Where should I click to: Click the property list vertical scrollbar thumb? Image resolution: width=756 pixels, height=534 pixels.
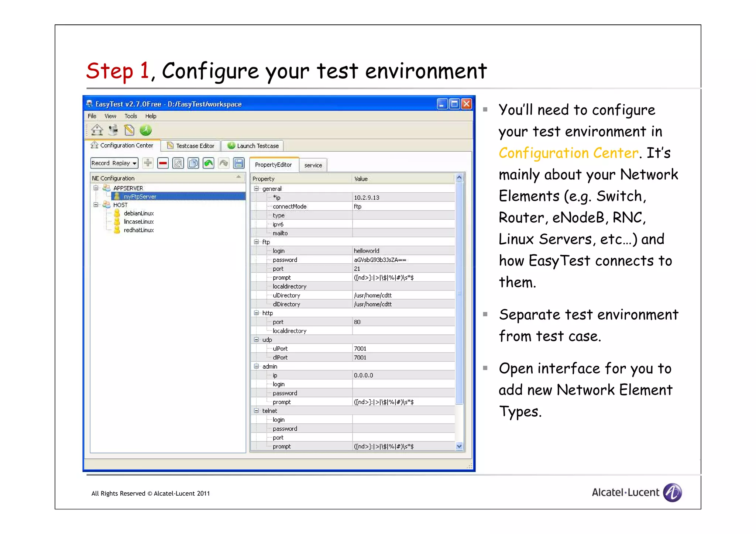tap(459, 293)
